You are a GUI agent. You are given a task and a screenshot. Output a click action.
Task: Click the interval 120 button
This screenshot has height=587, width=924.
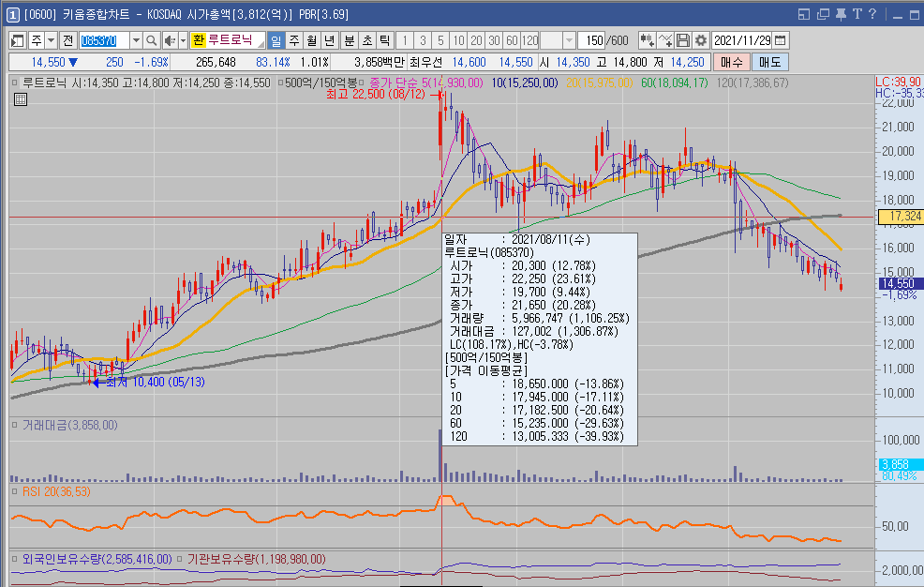(x=529, y=40)
